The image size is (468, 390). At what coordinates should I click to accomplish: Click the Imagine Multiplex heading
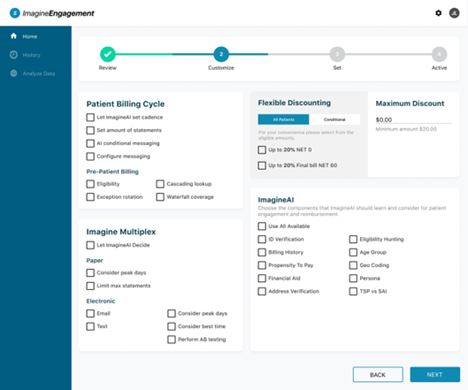[x=121, y=232]
